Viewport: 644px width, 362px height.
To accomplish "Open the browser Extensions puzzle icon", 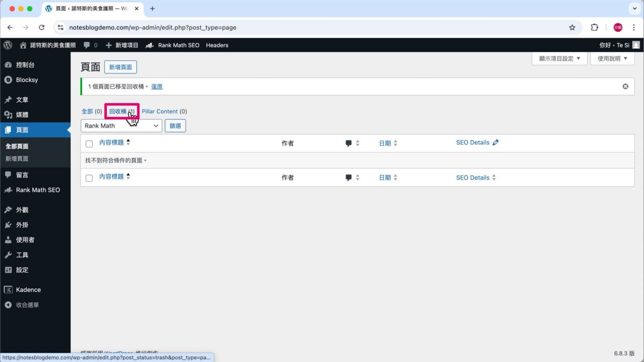I will coord(594,28).
